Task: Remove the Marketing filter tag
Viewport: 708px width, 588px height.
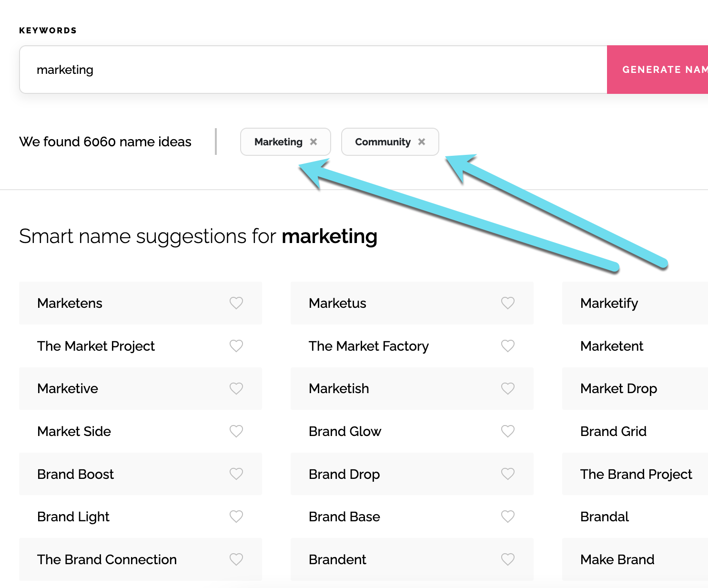Action: coord(314,142)
